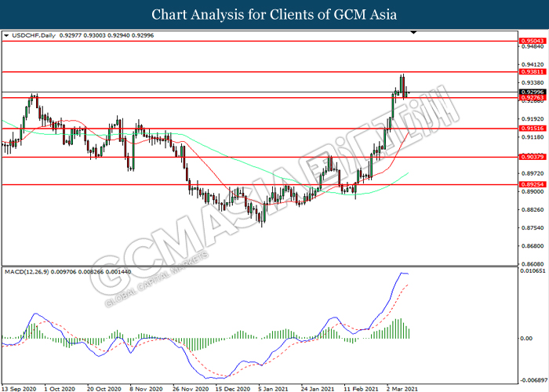Select the 26 Nov 2020 date marker
The image size is (549, 392).
pyautogui.click(x=188, y=387)
